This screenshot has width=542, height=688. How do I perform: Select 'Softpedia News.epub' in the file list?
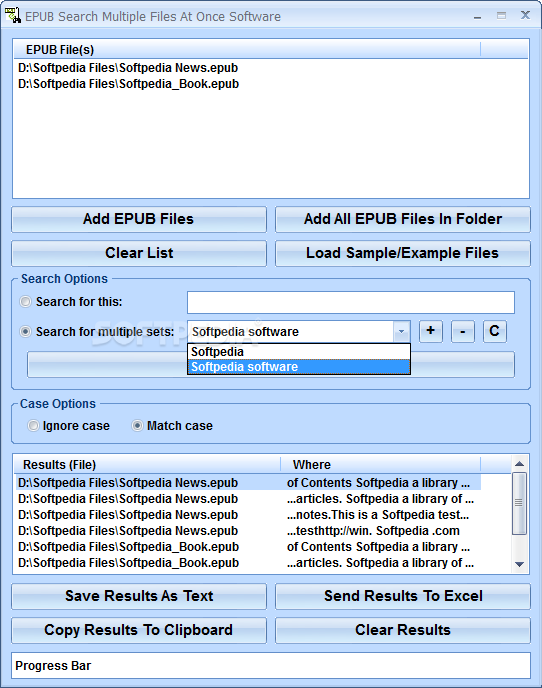(128, 68)
